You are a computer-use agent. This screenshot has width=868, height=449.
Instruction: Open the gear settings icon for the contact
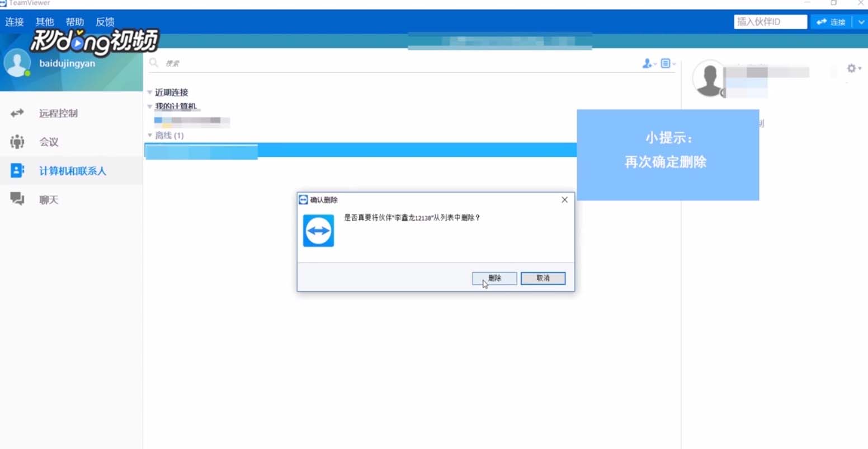[852, 68]
